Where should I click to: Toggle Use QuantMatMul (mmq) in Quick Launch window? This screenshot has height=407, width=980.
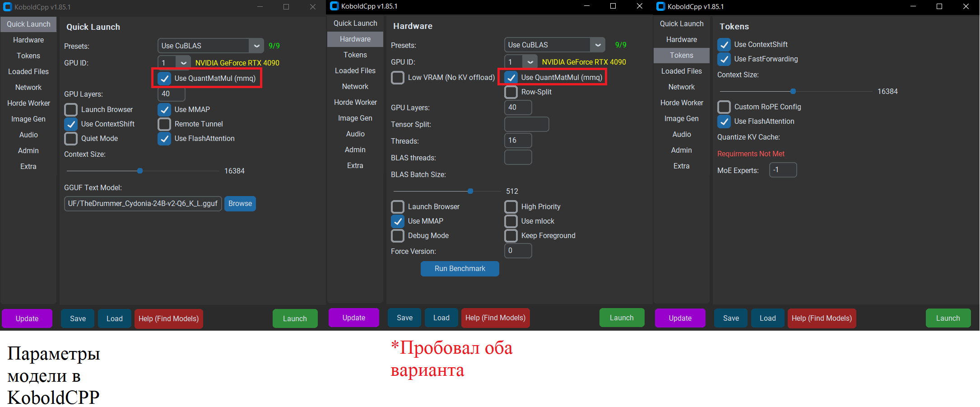[x=164, y=79]
